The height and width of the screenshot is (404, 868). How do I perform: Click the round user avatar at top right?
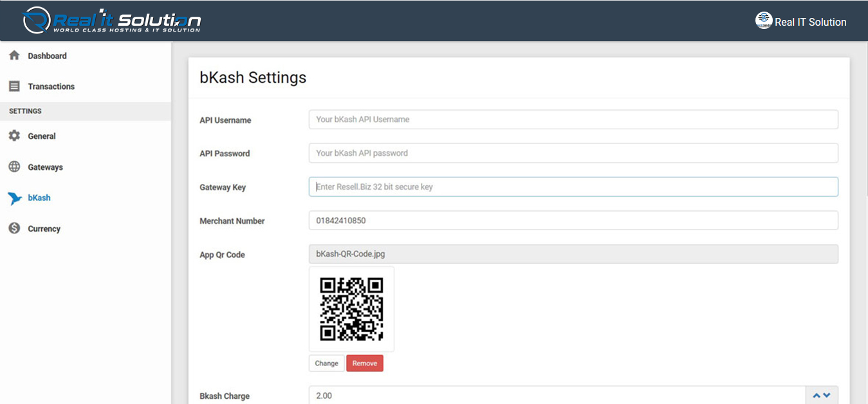click(763, 21)
